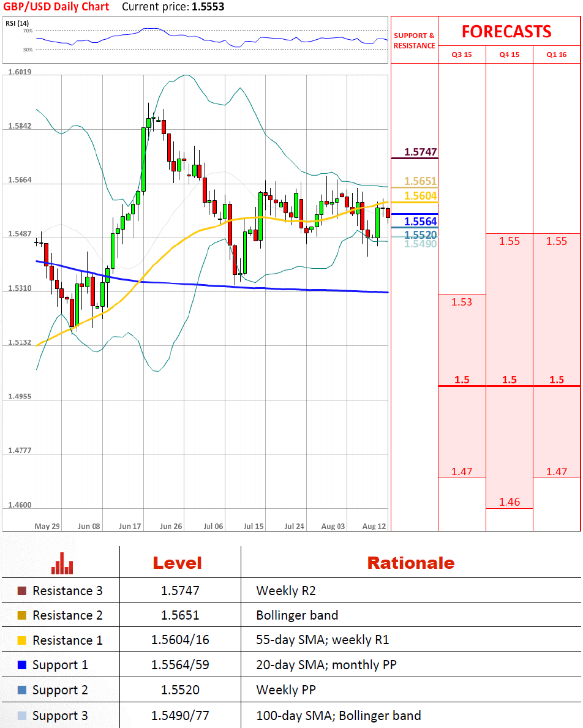Screen dimensions: 583x728
Task: Click the Jun 17 date axis marker
Action: 130,526
